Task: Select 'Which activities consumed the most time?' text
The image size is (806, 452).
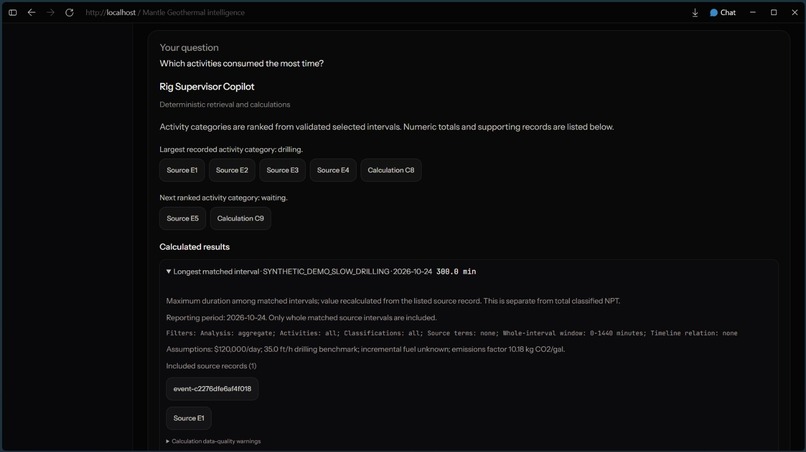Action: [242, 64]
